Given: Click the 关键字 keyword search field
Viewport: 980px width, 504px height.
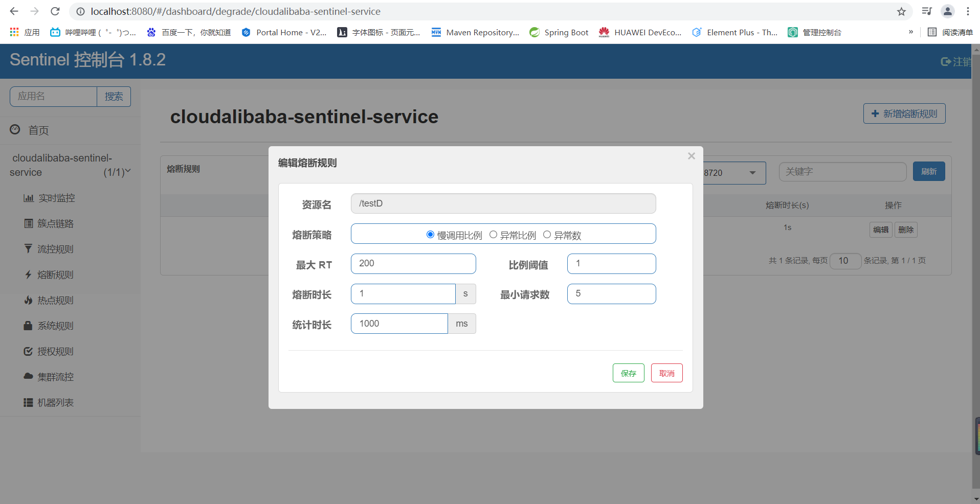Looking at the screenshot, I should point(842,171).
